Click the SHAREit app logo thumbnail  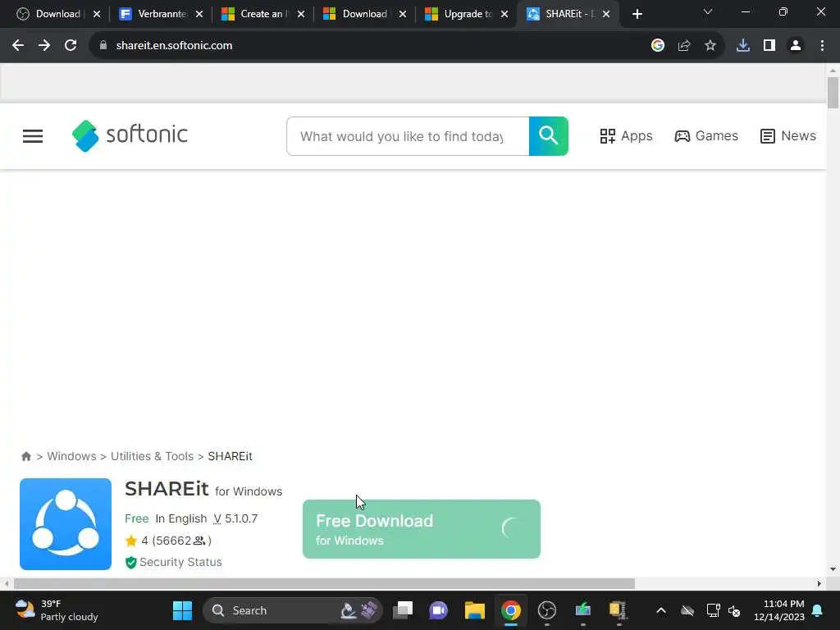point(66,524)
